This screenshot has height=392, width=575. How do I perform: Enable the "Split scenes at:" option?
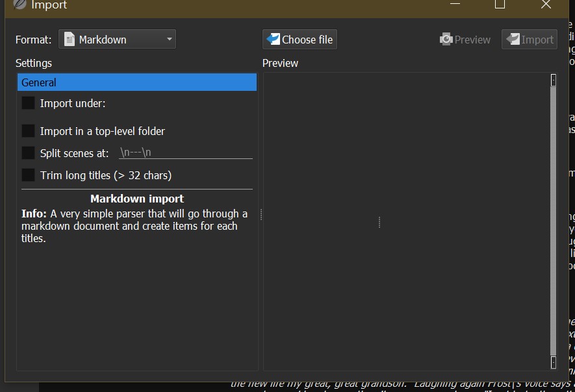coord(27,153)
